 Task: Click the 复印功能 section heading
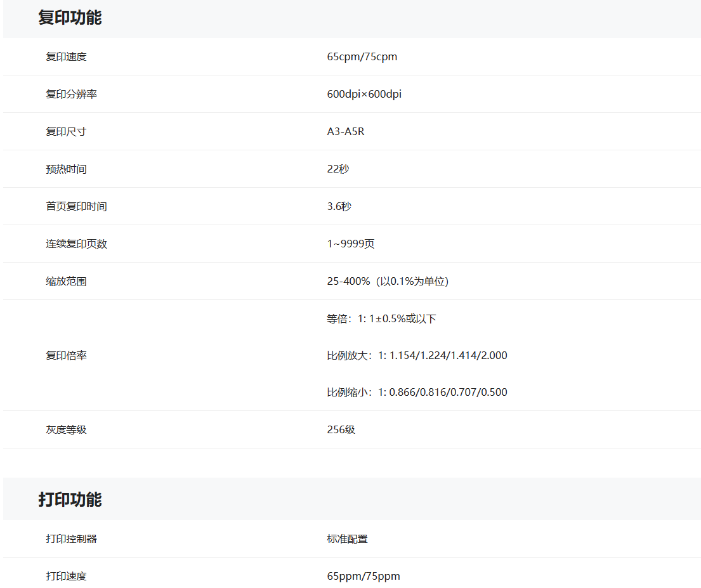point(70,18)
